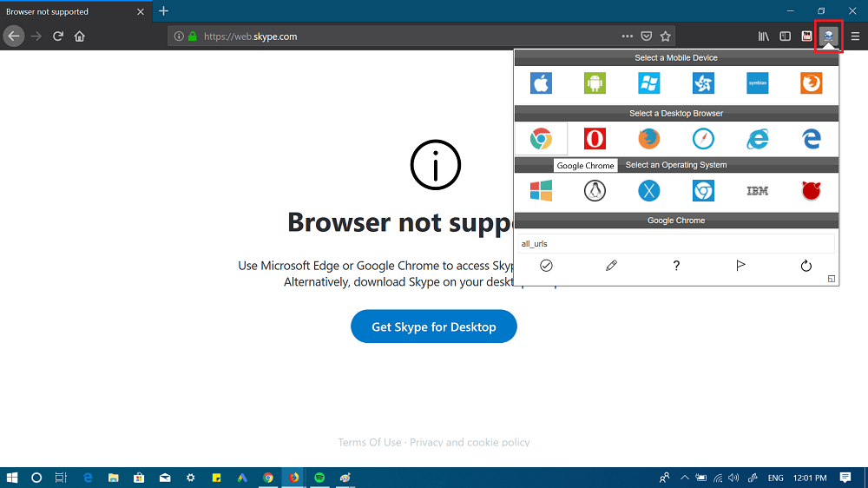Open Privacy and cookie policy link
The width and height of the screenshot is (868, 488).
click(470, 442)
